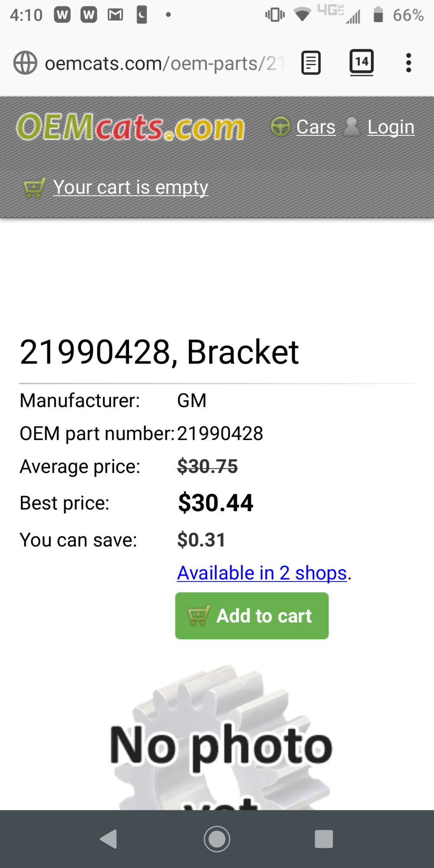Viewport: 434px width, 868px height.
Task: Tap the battery indicator in status bar
Action: pos(378,15)
